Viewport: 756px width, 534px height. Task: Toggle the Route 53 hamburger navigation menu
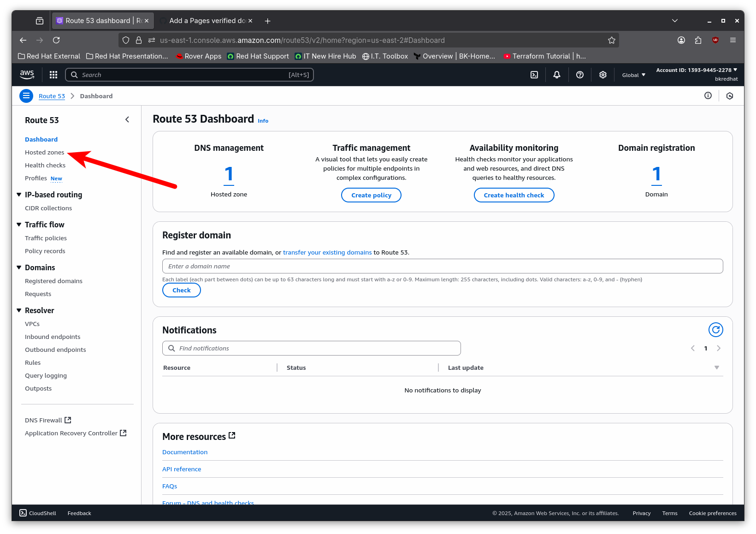click(26, 96)
